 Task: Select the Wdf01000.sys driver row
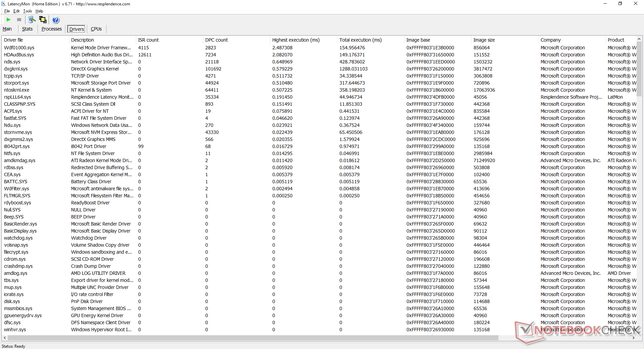(x=319, y=48)
